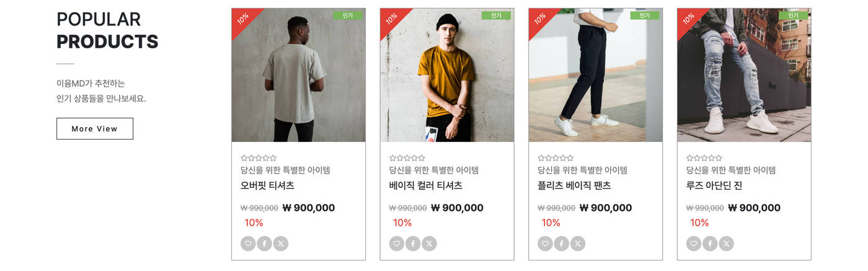Image resolution: width=868 pixels, height=271 pixels.
Task: Click the black pants product photo
Action: pyautogui.click(x=596, y=75)
